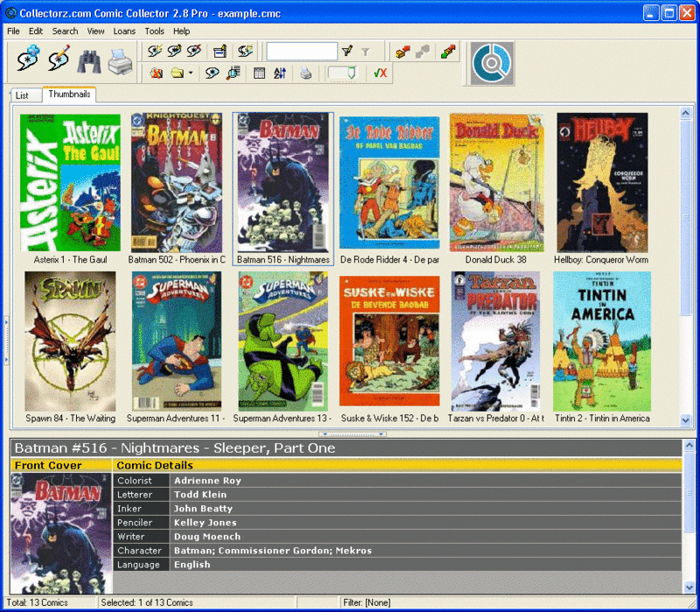Select the Tintin 2 - Tintin in America cover
This screenshot has width=700, height=612.
pos(602,341)
